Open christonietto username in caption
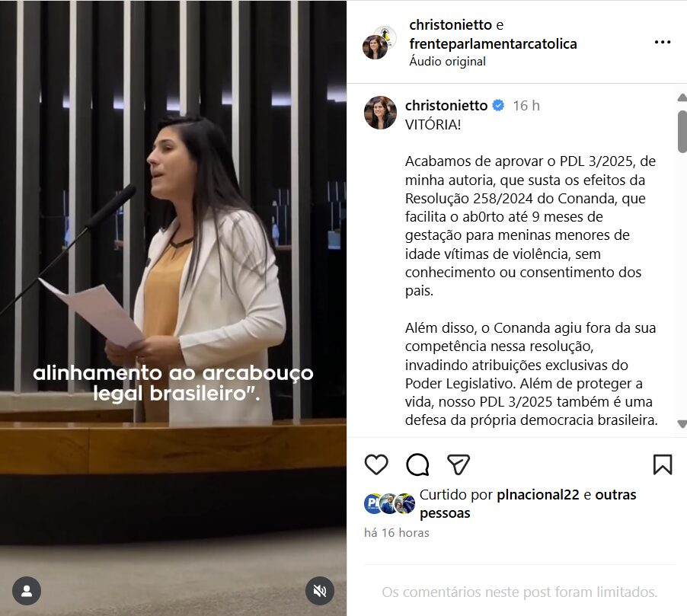The image size is (687, 616). [446, 106]
